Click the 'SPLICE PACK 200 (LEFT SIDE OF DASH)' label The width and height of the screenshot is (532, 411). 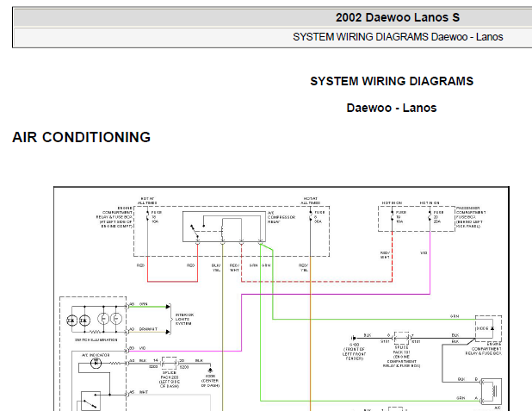[169, 379]
